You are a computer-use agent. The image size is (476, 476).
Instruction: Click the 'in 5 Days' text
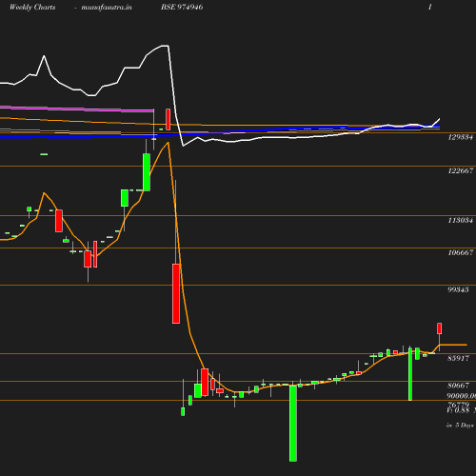460,426
